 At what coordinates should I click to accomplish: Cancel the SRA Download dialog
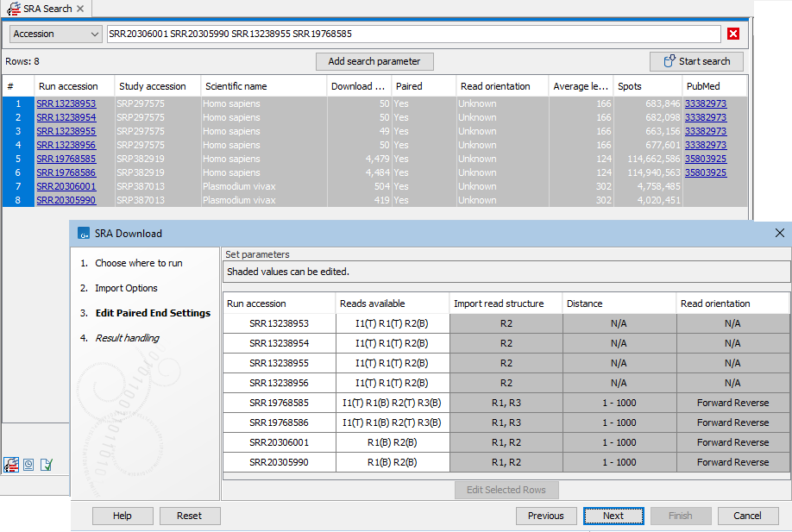pos(747,516)
